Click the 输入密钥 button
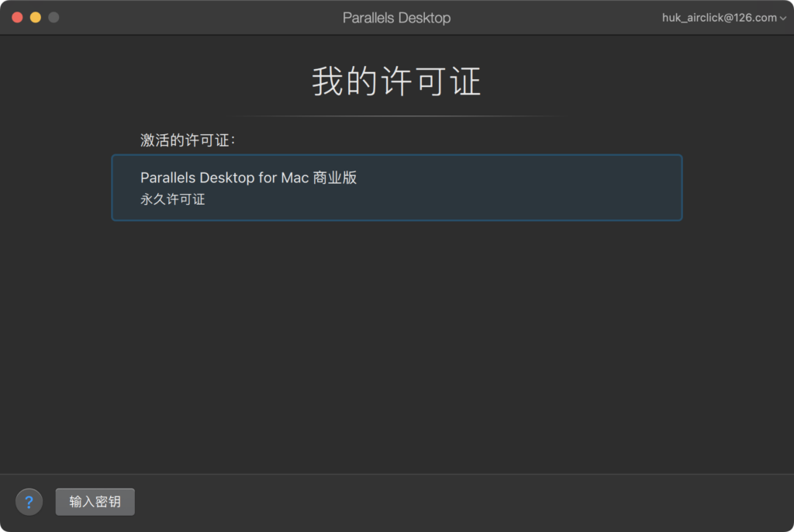794x532 pixels. point(95,502)
